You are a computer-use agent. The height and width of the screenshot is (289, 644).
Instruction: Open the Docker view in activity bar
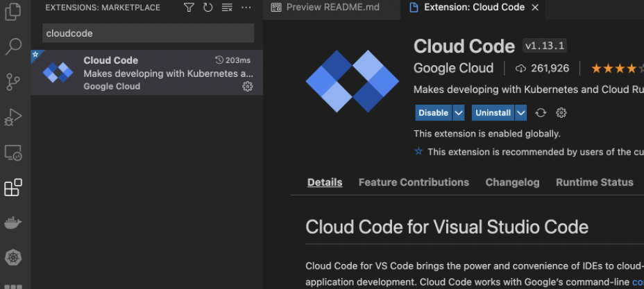point(13,223)
